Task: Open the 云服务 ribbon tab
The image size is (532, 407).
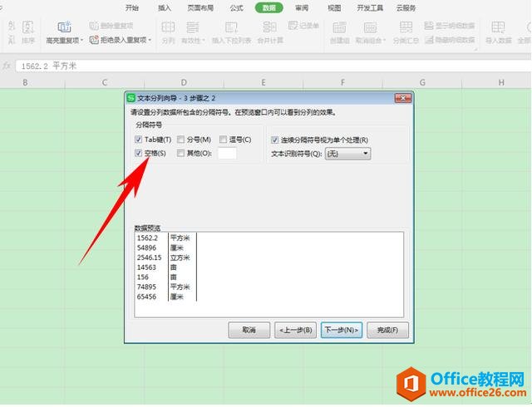Action: [406, 7]
